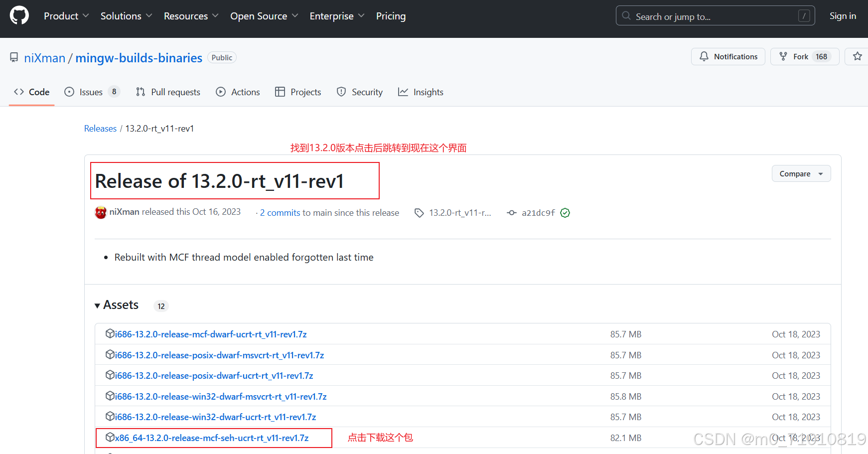
Task: Click the GitHub logo in top-left corner
Action: (x=18, y=15)
